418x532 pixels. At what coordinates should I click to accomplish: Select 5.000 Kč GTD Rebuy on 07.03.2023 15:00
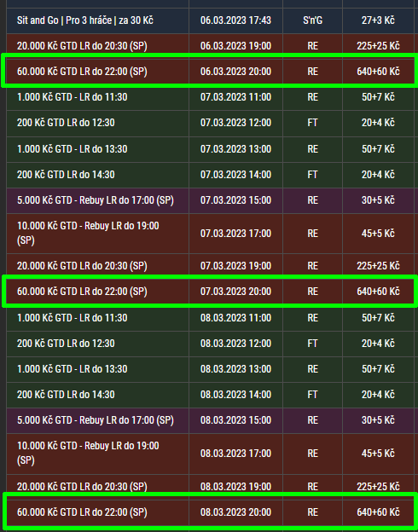[211, 200]
